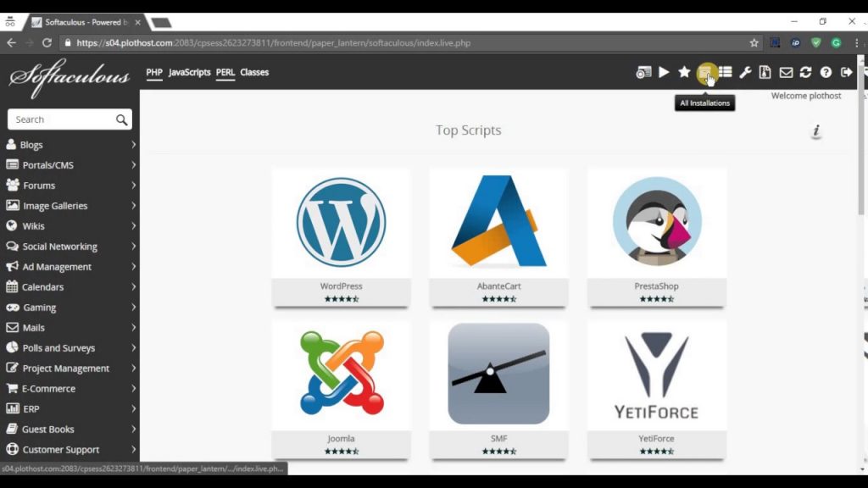Click the search magnifier icon
The width and height of the screenshot is (868, 488).
click(x=121, y=119)
